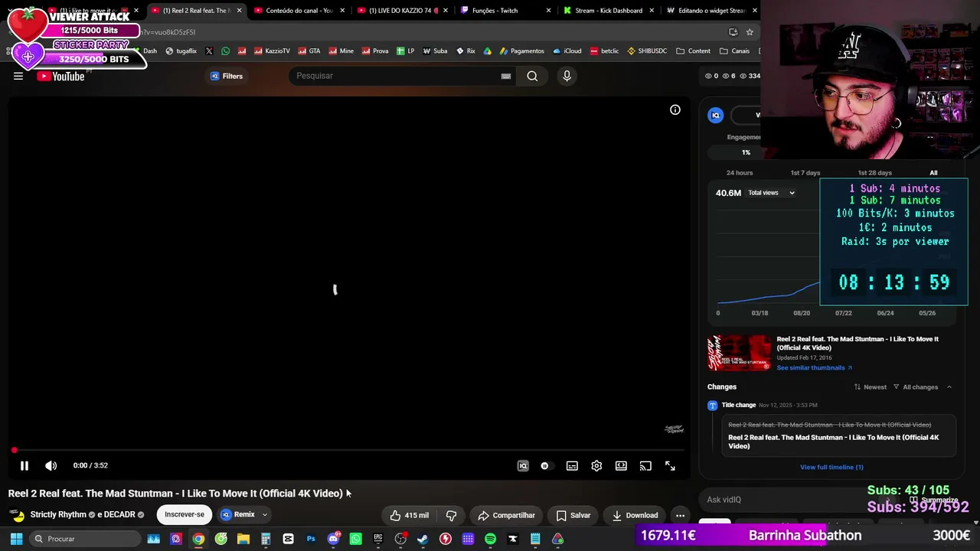Save video with the Salvar button
Viewport: 980px width, 551px height.
[573, 516]
